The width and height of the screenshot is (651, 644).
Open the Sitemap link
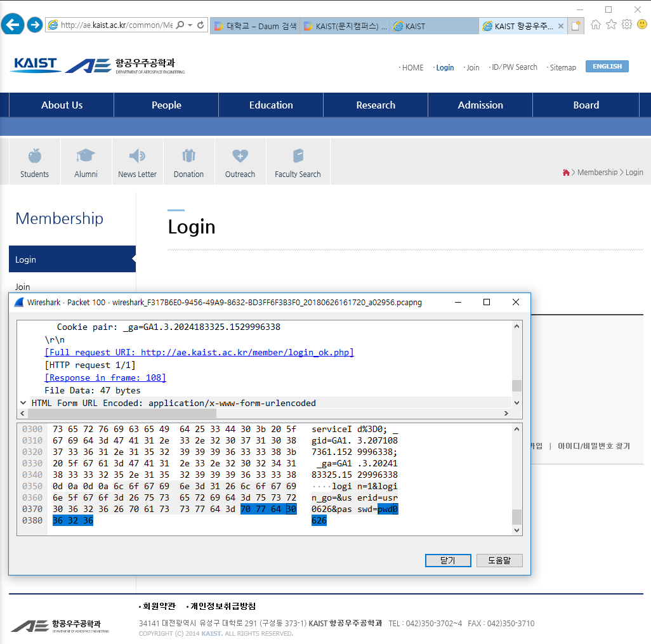point(563,68)
